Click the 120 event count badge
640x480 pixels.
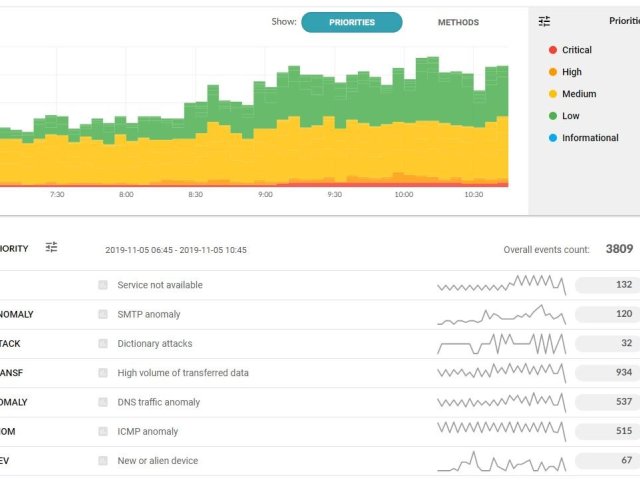pyautogui.click(x=607, y=314)
